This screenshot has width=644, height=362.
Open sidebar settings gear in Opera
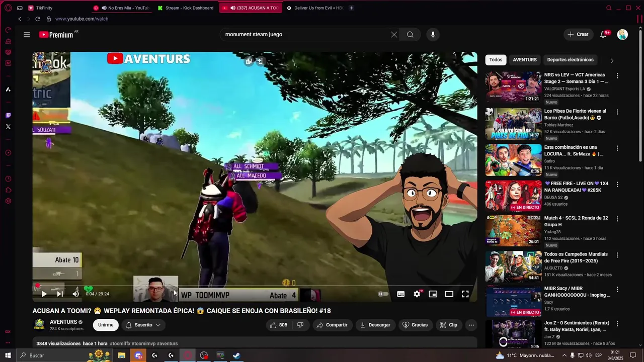[x=8, y=201]
